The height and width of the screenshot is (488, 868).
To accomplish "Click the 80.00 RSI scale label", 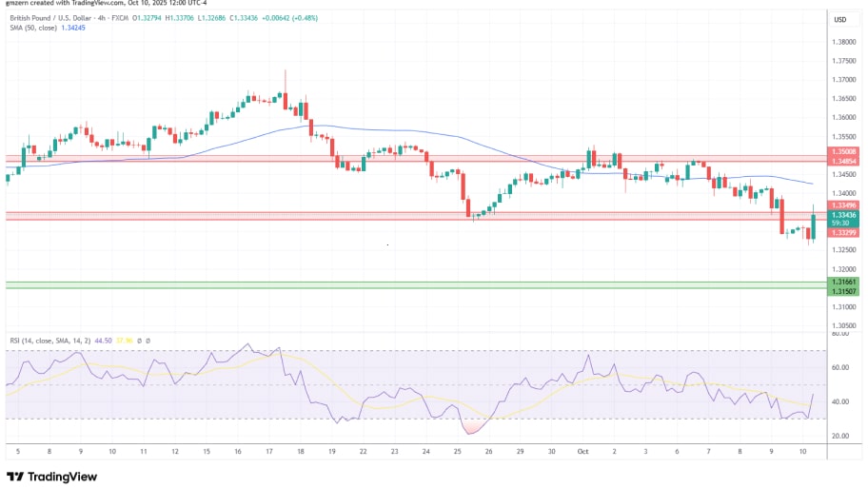I will tap(840, 334).
